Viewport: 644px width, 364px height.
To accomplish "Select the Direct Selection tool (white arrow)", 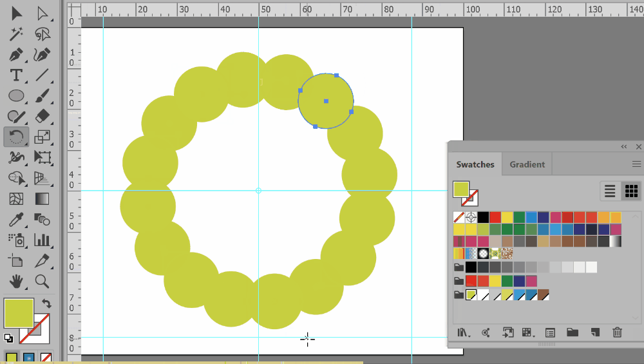I will pos(42,14).
